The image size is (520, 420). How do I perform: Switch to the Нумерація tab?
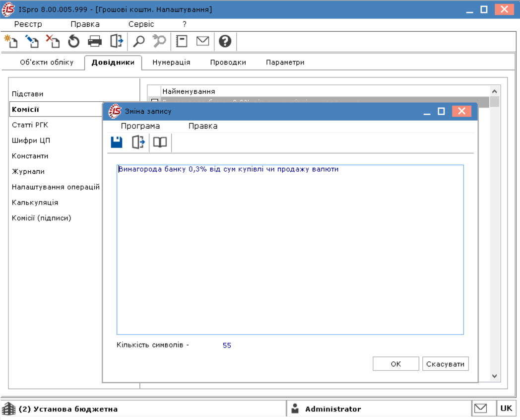[172, 63]
